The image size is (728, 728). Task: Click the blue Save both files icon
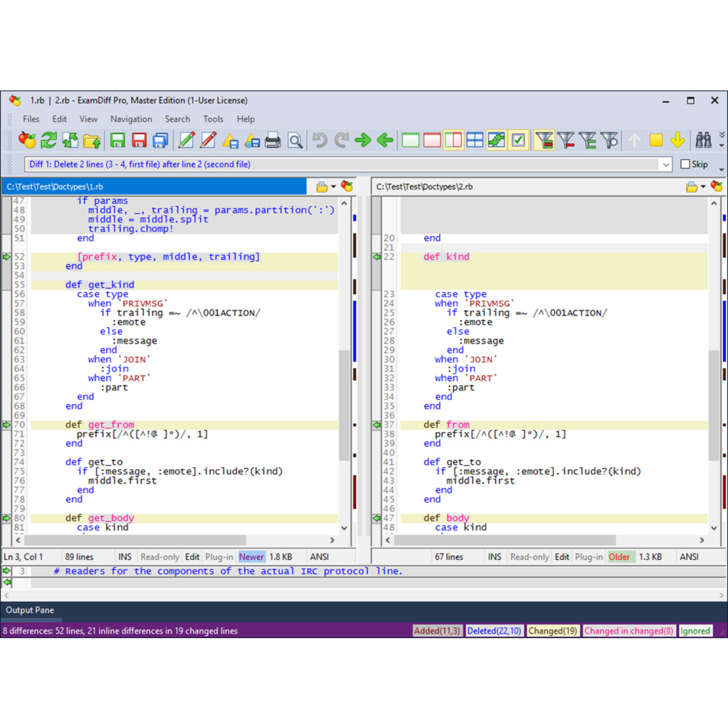pos(161,140)
